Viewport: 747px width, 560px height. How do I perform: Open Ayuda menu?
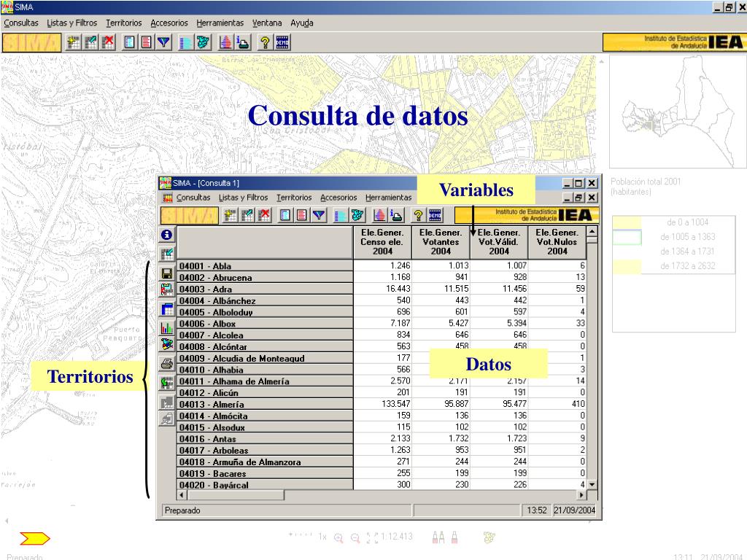pyautogui.click(x=302, y=23)
